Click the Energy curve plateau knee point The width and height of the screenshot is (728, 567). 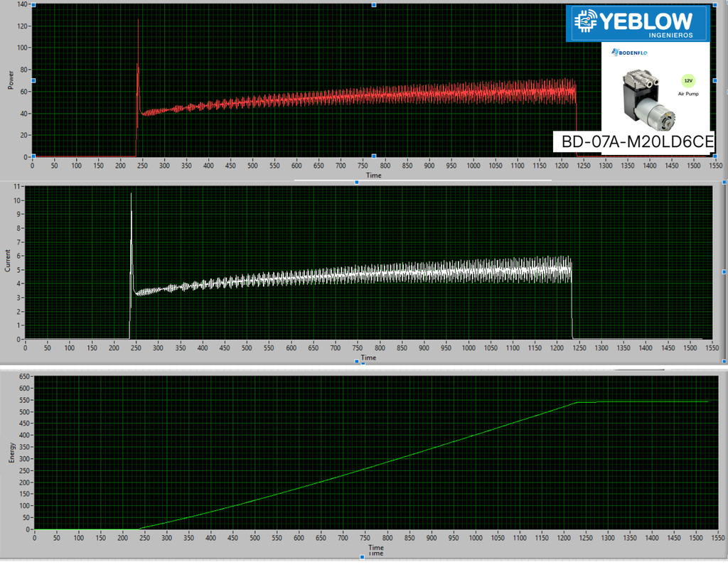tap(577, 402)
